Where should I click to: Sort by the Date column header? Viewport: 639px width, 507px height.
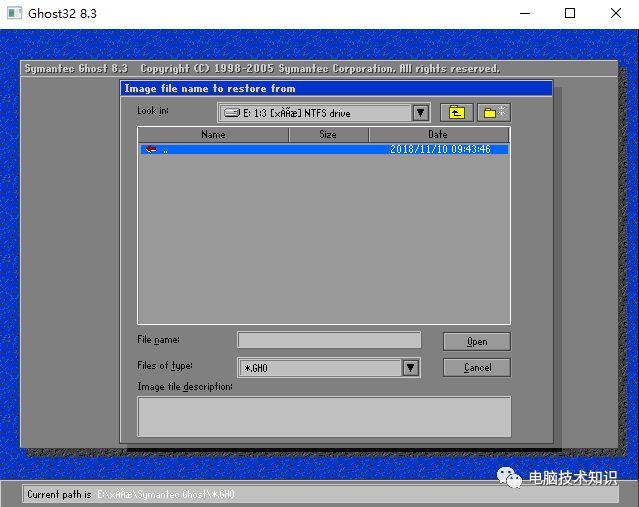point(438,134)
